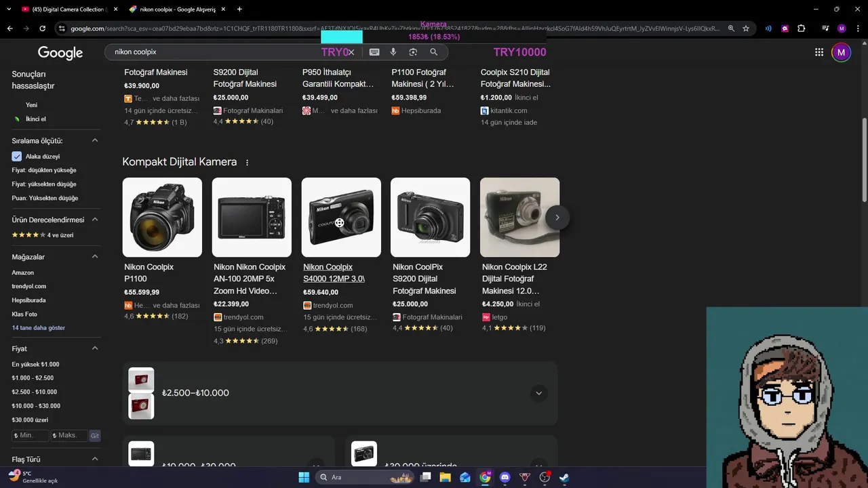Open more options for Kompakt Dijital Kamera

point(247,163)
